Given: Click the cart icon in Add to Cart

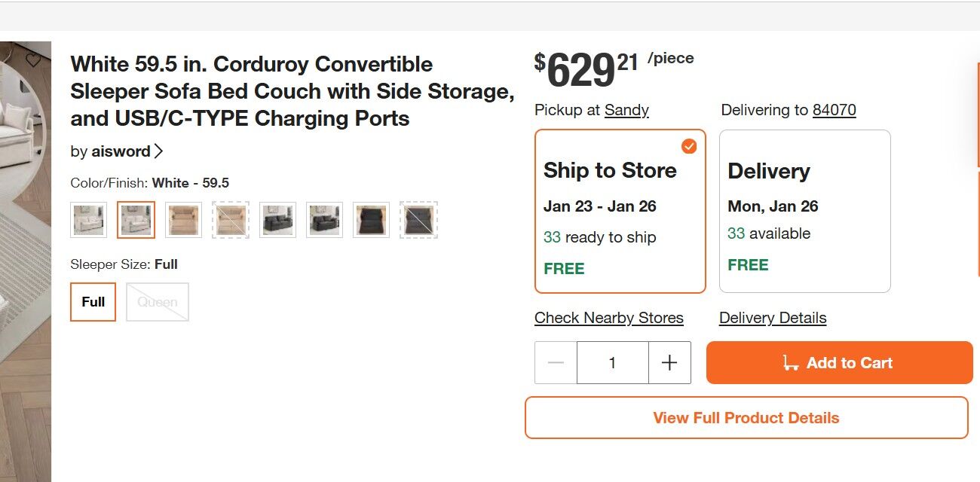Looking at the screenshot, I should 790,363.
